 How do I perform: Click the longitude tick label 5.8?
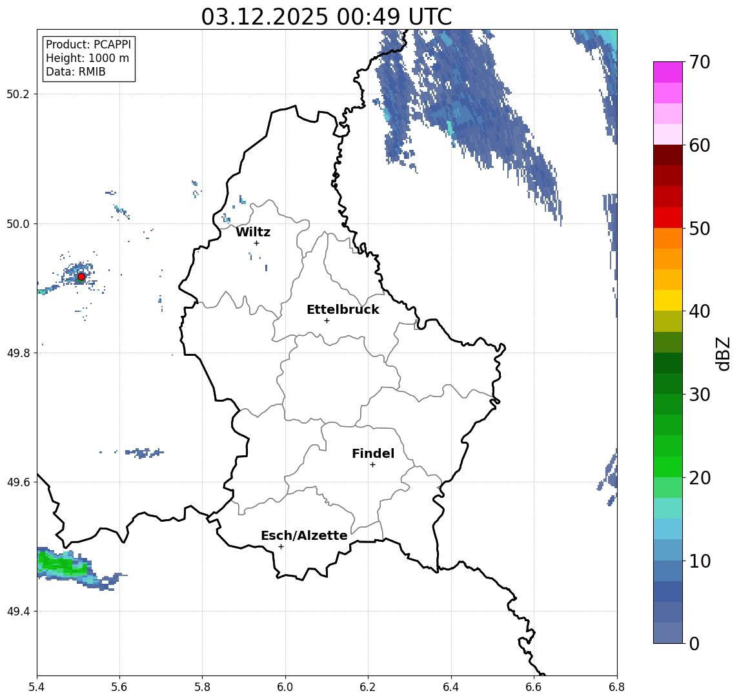pos(202,687)
